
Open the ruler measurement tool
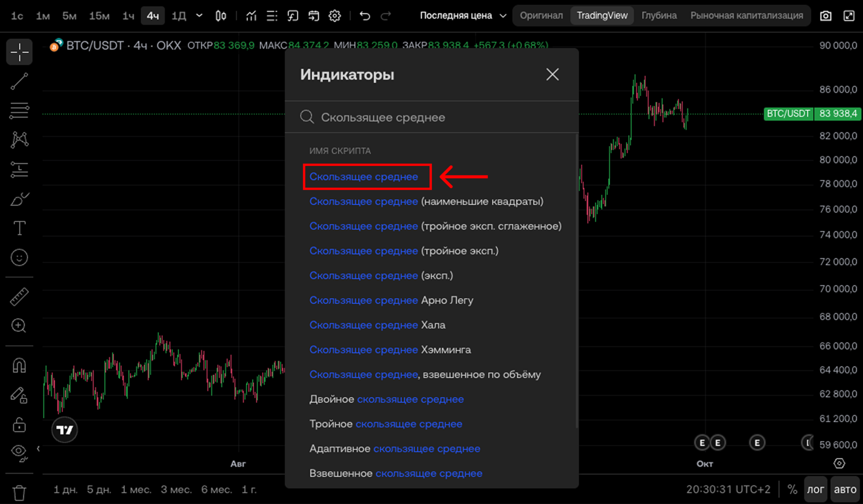coord(19,297)
